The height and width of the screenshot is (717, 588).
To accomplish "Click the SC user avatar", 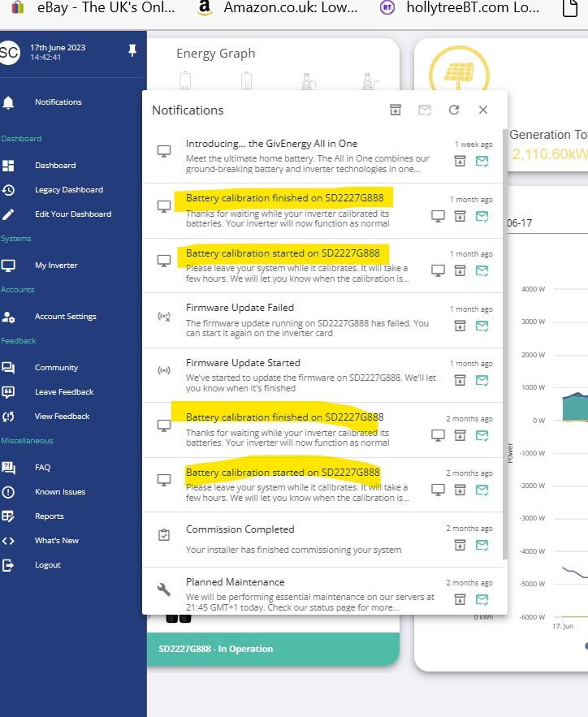I will (x=9, y=52).
